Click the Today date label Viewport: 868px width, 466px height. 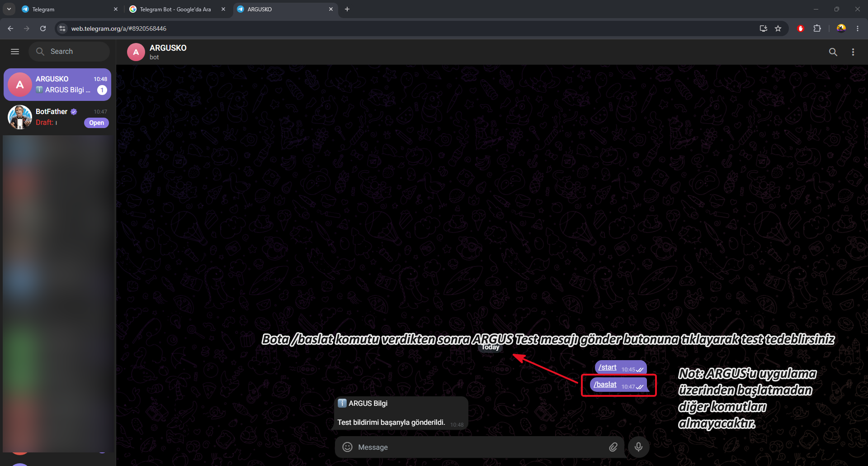click(x=490, y=347)
